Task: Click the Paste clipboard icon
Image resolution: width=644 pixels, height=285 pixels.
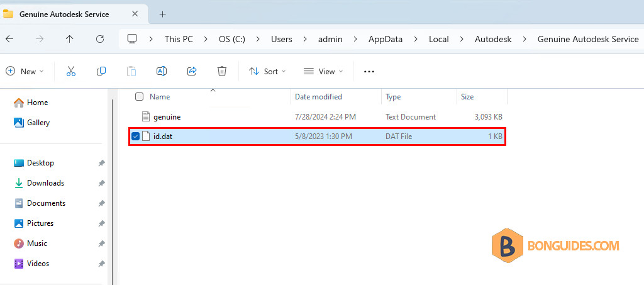Action: click(x=131, y=72)
